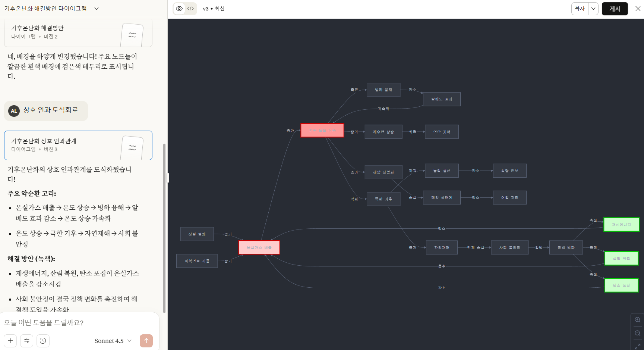Click the 알베도 효과 node

coord(442,99)
